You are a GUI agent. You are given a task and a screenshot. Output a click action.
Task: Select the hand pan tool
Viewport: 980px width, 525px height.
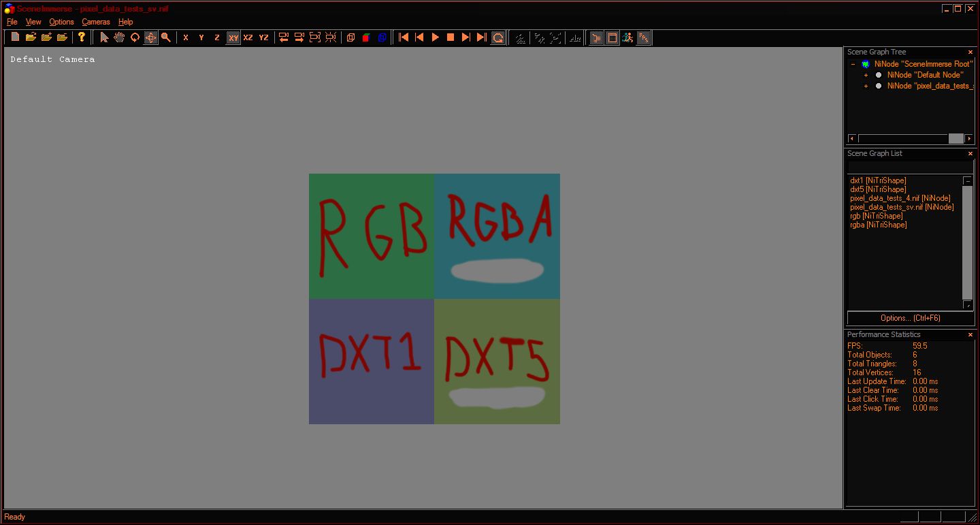[x=119, y=37]
